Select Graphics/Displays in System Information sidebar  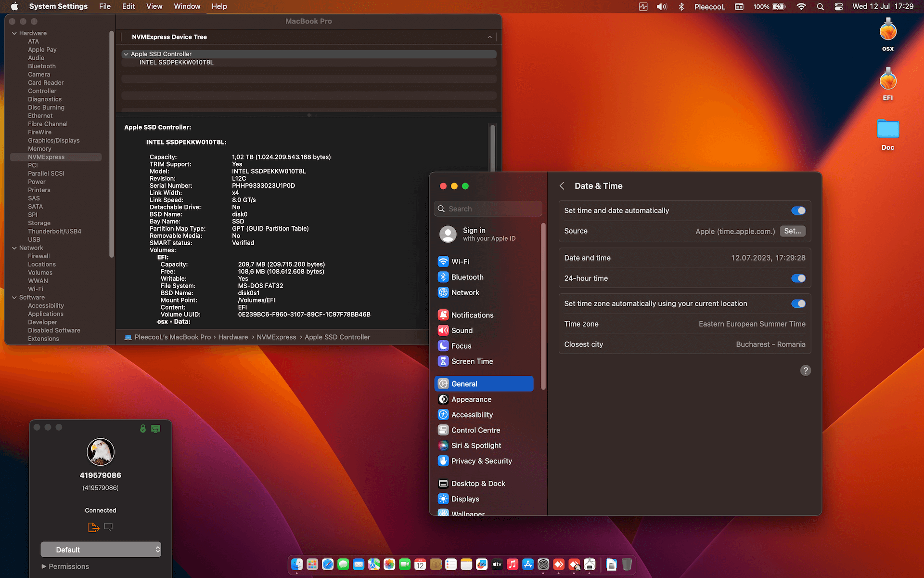point(53,141)
